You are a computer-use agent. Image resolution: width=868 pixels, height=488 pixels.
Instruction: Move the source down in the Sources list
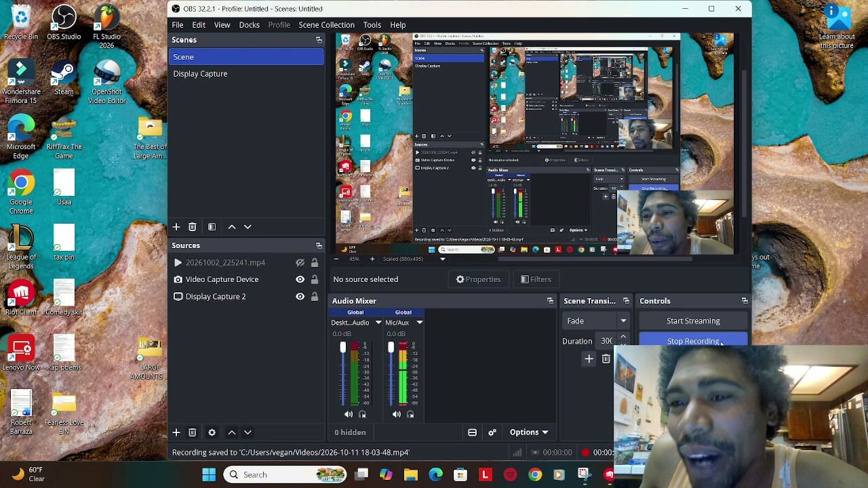point(248,432)
